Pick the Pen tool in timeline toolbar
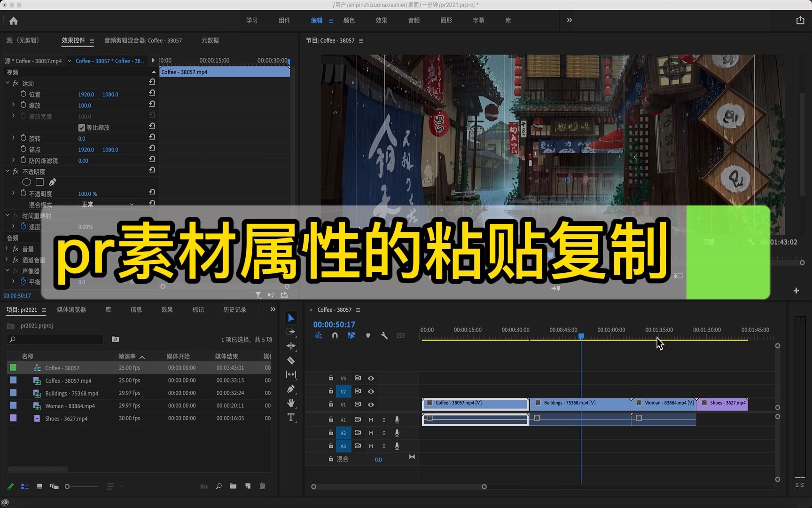Image resolution: width=812 pixels, height=508 pixels. [291, 389]
